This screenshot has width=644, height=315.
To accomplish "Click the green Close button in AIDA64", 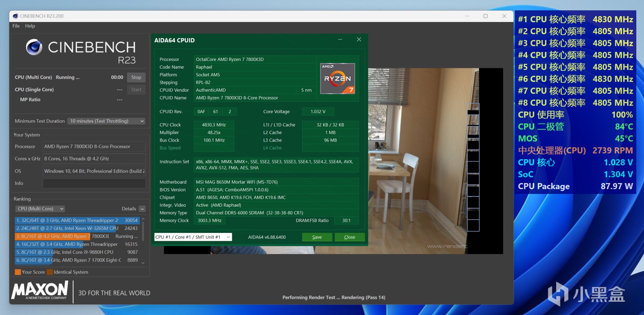I will click(x=350, y=237).
